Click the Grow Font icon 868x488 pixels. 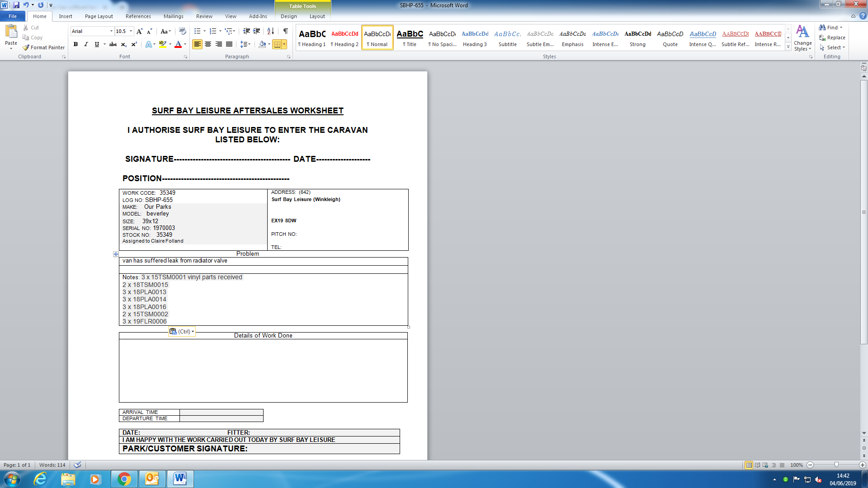139,31
